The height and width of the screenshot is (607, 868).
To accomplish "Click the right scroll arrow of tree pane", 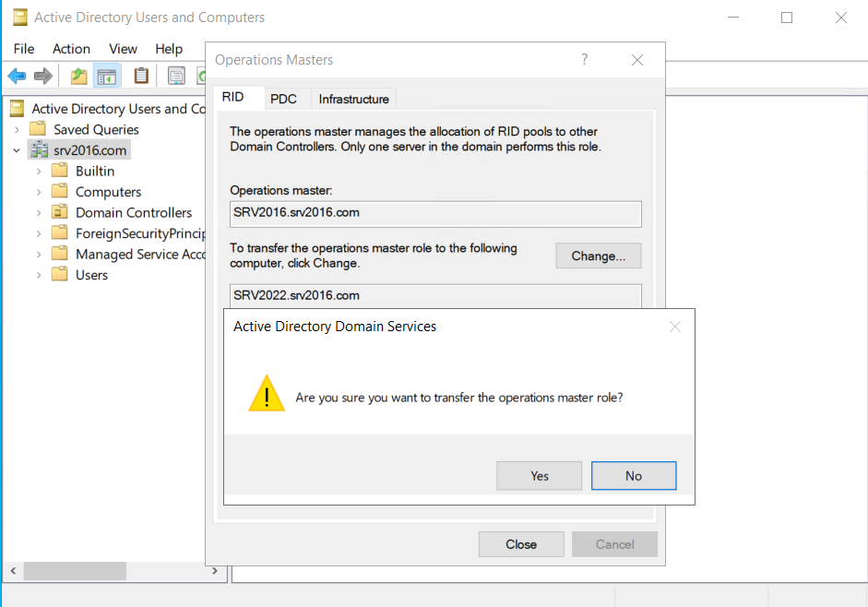I will click(x=215, y=570).
